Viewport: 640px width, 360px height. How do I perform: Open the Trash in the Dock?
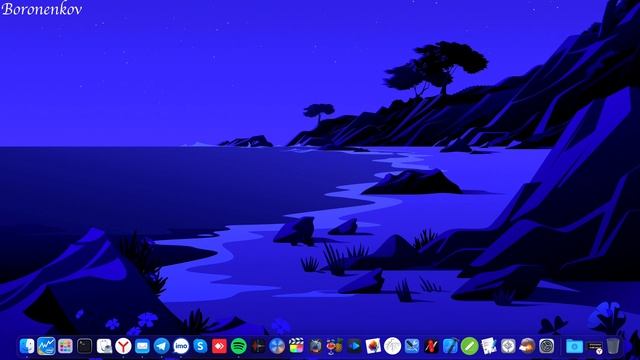point(613,346)
